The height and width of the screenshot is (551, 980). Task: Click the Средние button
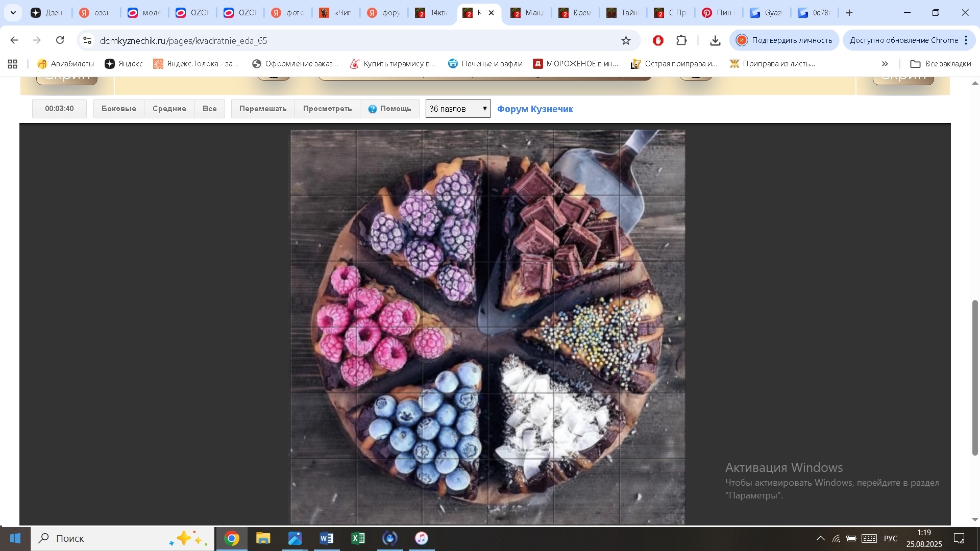(x=169, y=109)
